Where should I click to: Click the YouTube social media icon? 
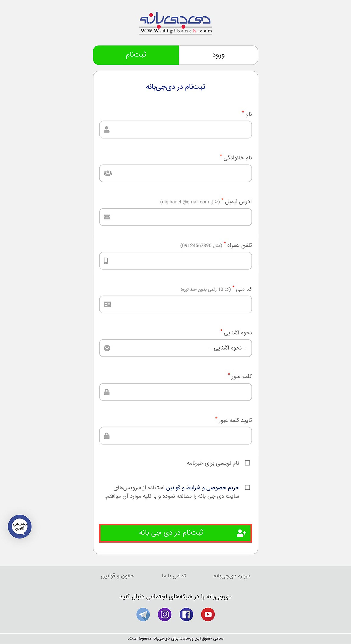[x=208, y=614]
